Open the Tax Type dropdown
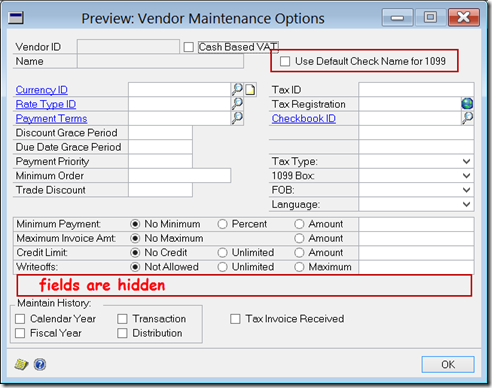Image resolution: width=492 pixels, height=388 pixels. click(466, 162)
